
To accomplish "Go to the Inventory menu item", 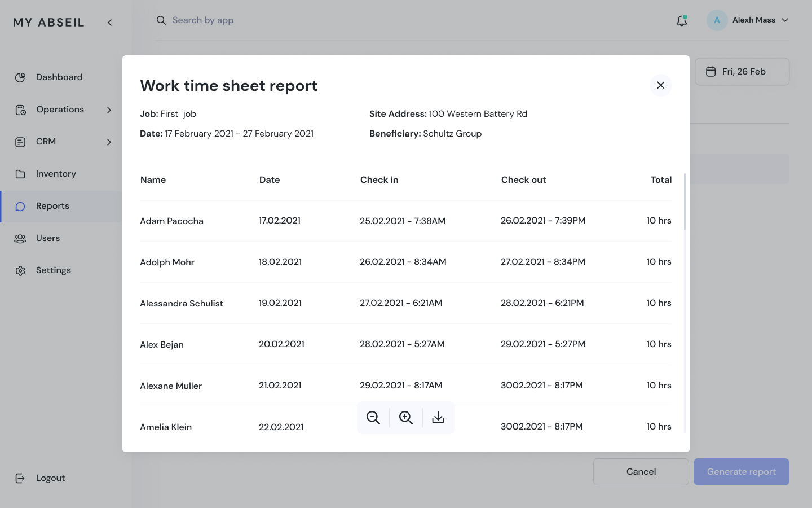I will pyautogui.click(x=56, y=174).
